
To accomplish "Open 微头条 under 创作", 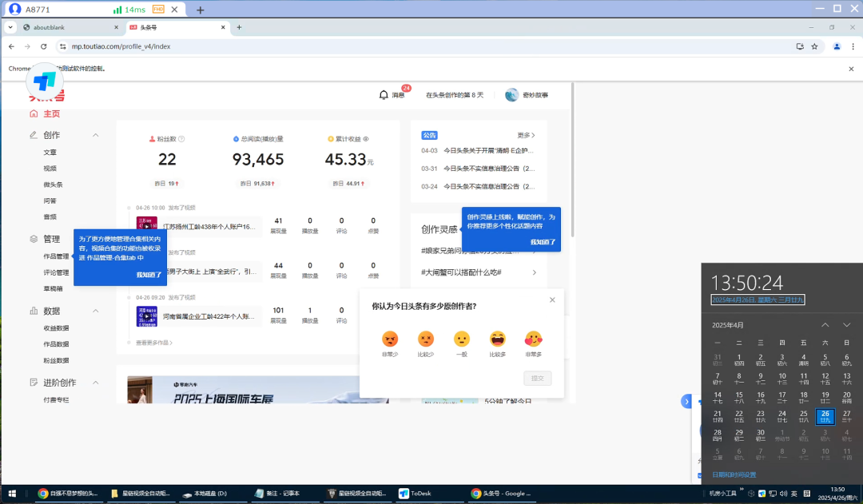I will point(53,185).
